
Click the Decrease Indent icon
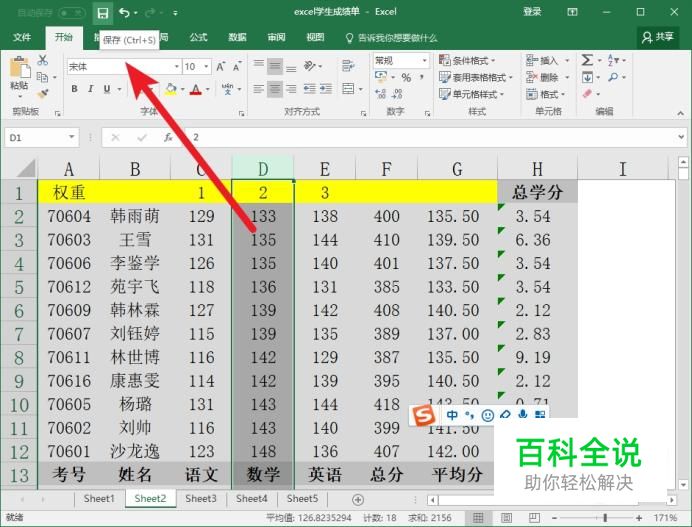tap(309, 89)
